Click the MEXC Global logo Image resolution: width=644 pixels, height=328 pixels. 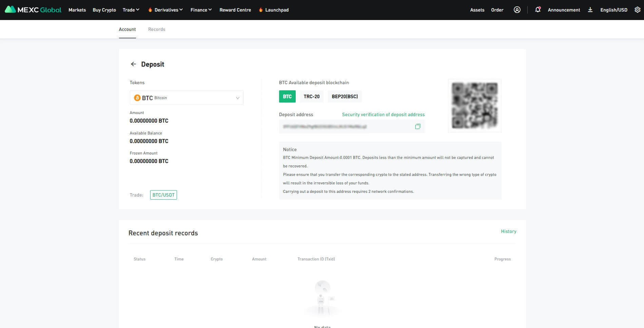tap(33, 10)
